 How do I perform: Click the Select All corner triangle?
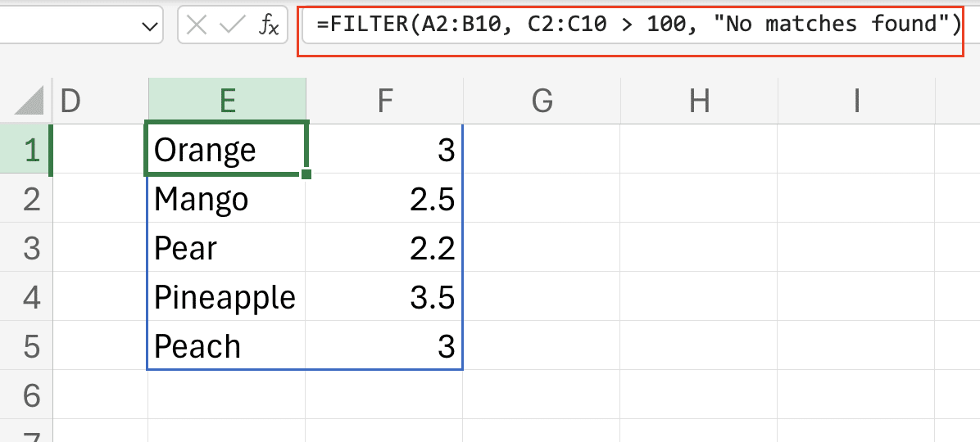[x=29, y=101]
